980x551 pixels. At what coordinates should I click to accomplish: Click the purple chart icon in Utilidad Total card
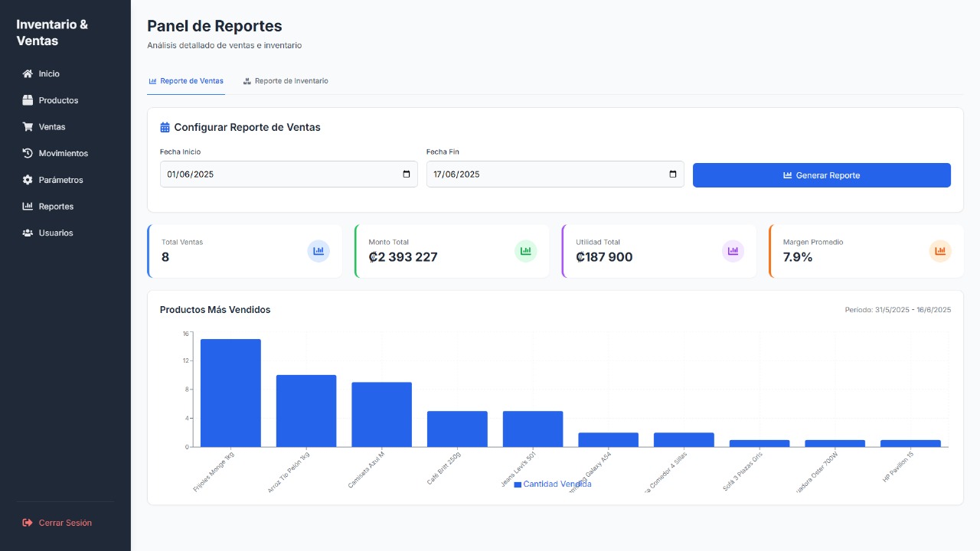click(733, 251)
